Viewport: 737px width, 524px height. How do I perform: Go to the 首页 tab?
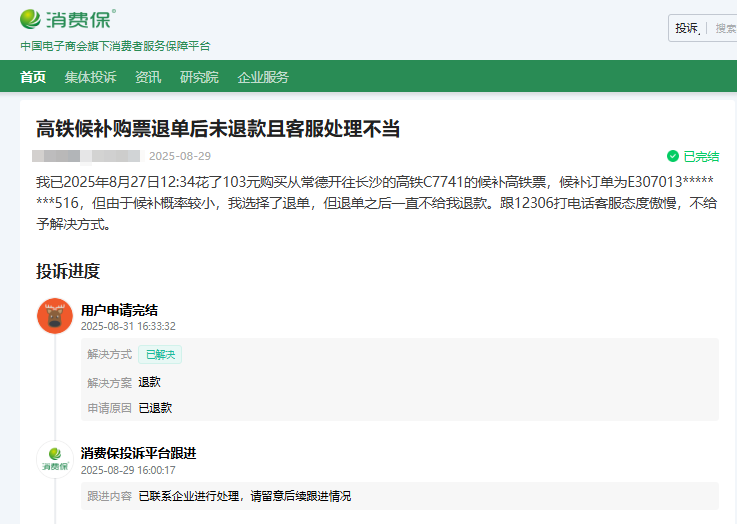[33, 77]
